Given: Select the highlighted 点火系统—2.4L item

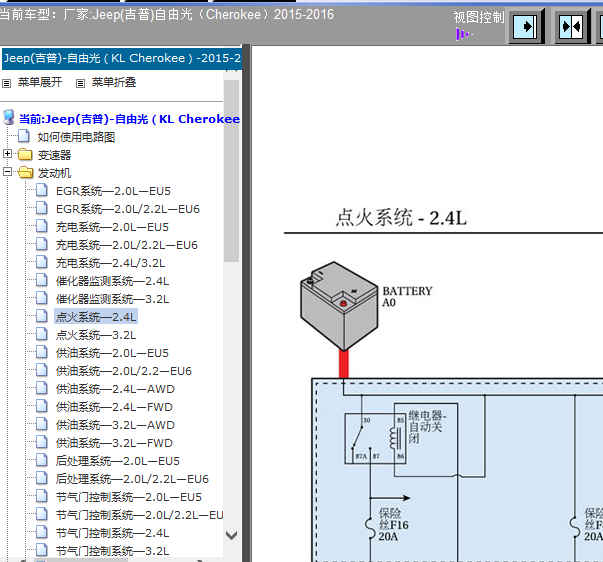Looking at the screenshot, I should coord(96,317).
